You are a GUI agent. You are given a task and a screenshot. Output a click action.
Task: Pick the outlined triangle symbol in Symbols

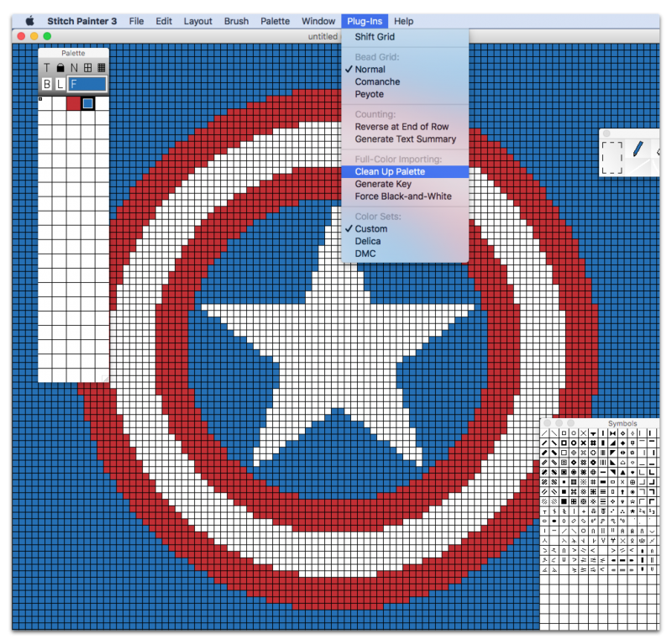tap(622, 463)
